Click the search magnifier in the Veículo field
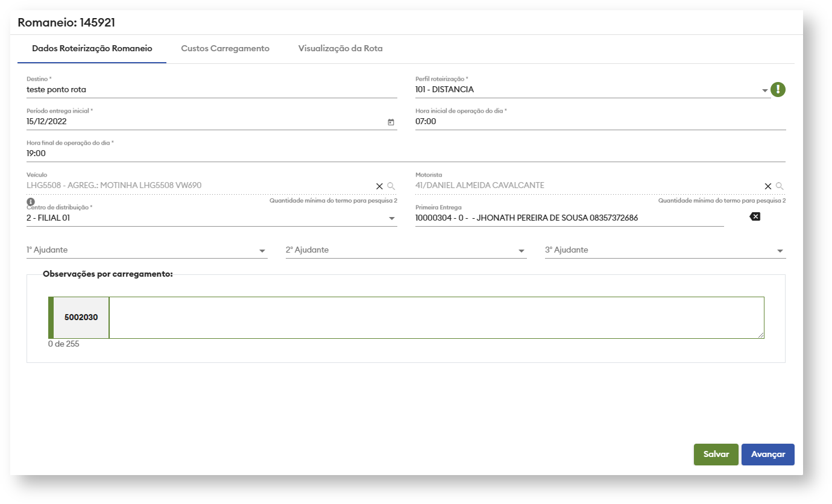This screenshot has width=832, height=504. [391, 186]
